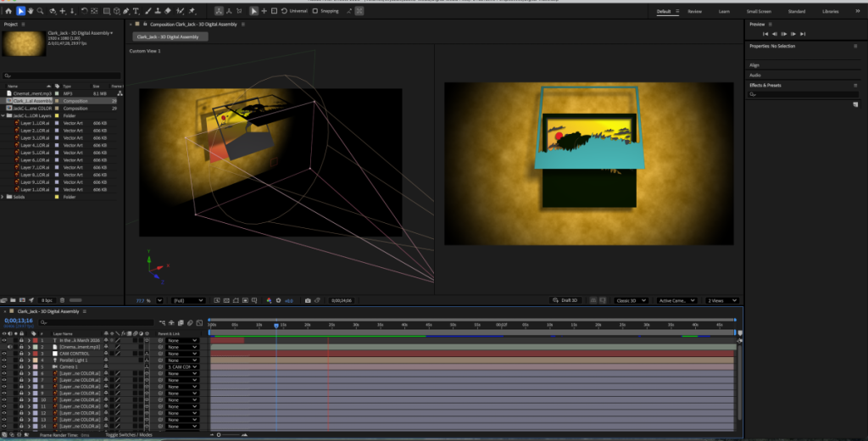Select the Type tool
Screen dimensions: 868x441
tap(136, 11)
